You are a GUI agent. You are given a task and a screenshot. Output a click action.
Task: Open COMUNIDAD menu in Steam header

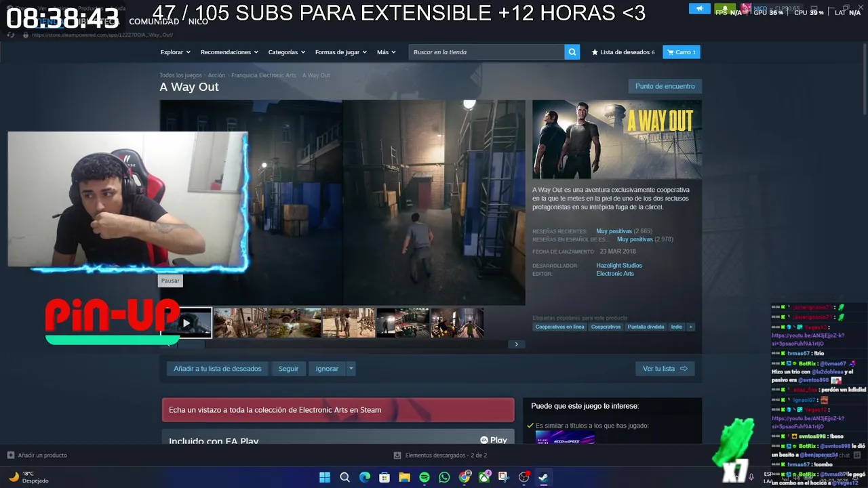(154, 21)
